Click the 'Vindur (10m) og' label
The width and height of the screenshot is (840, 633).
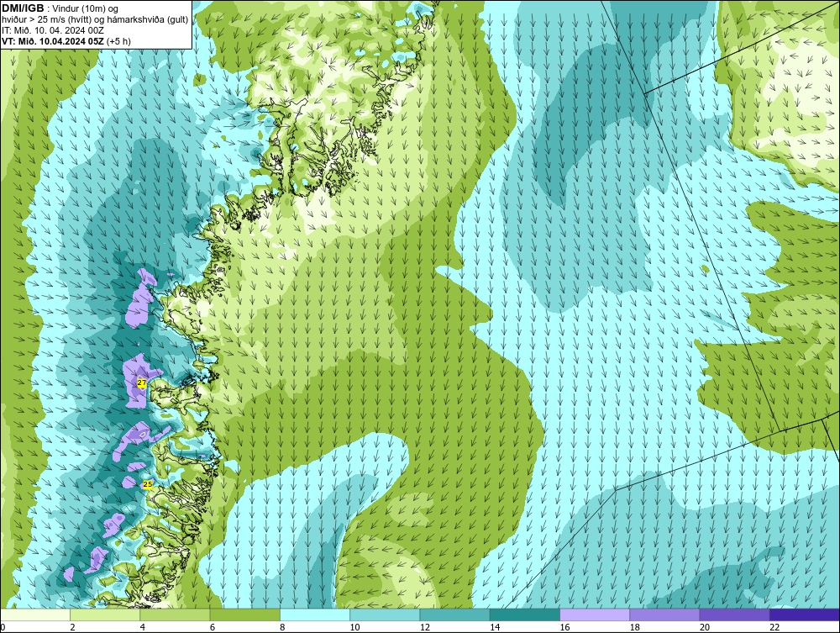(x=85, y=9)
